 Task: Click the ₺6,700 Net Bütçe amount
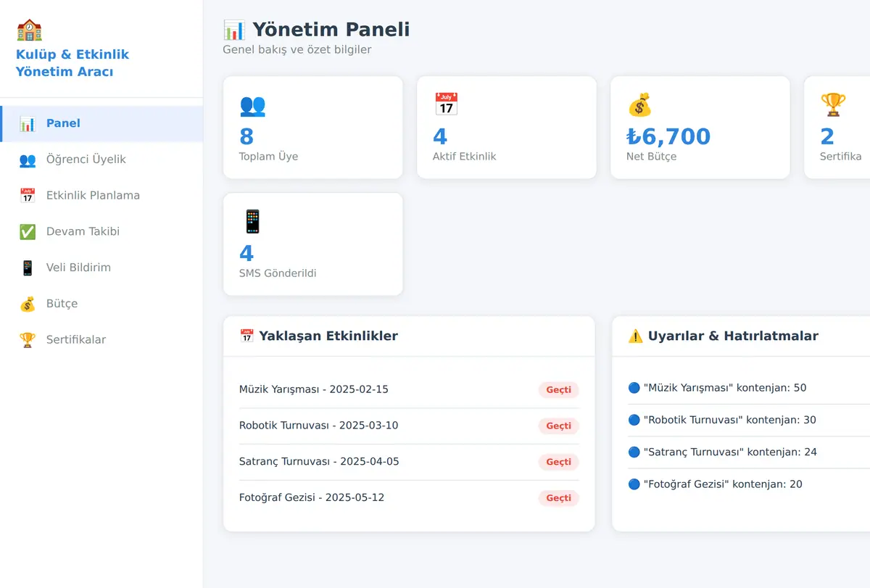click(668, 136)
